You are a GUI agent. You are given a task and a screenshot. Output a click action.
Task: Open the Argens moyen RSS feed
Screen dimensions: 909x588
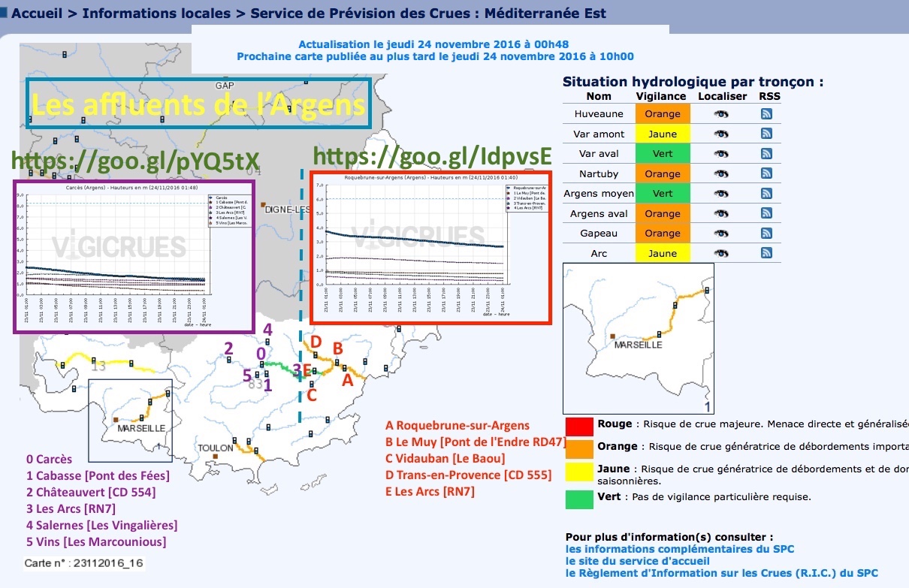coord(767,193)
